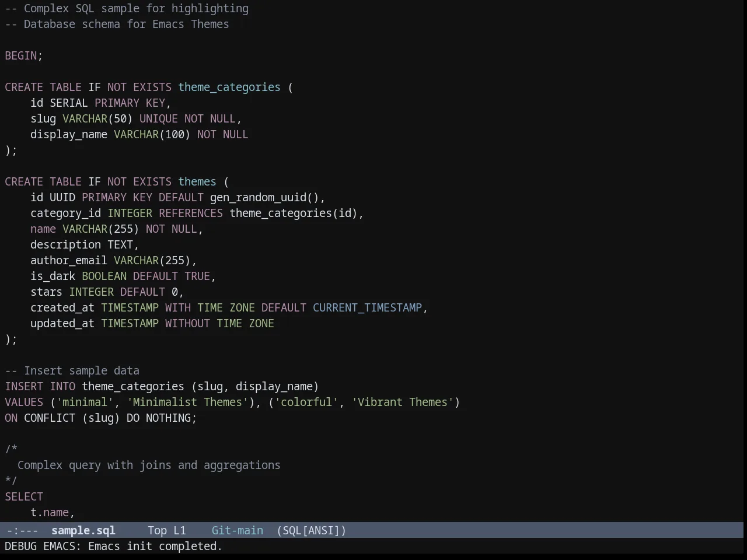Click the 'colorful' string literal
This screenshot has height=560, width=747.
coord(306,402)
